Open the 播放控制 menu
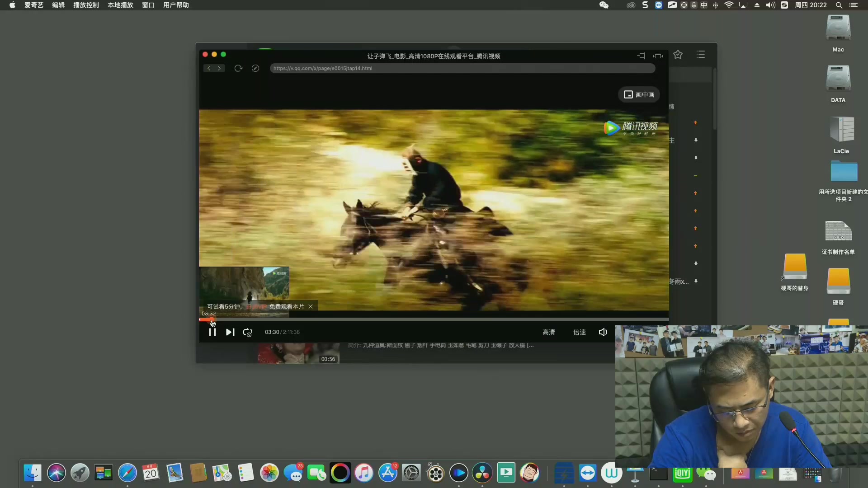This screenshot has width=868, height=488. [86, 5]
